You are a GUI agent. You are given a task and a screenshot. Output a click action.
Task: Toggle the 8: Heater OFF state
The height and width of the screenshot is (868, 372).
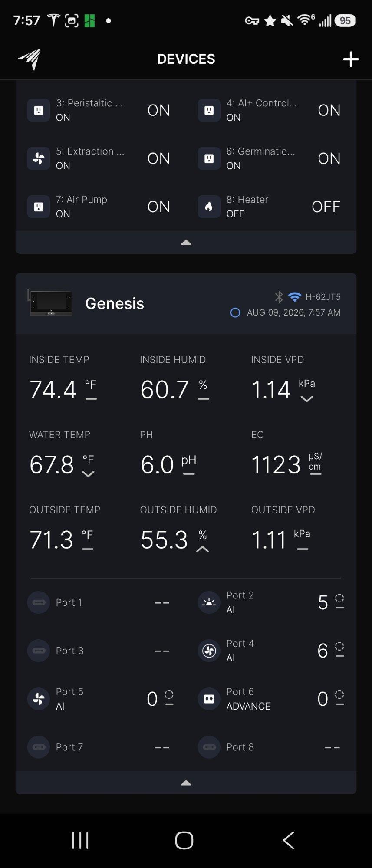tap(326, 207)
